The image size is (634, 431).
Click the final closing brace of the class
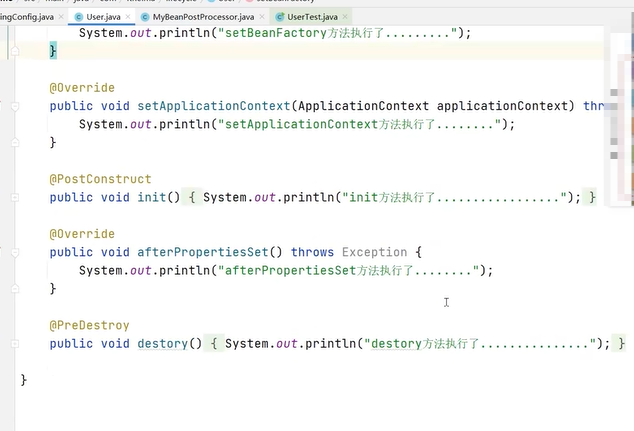pyautogui.click(x=23, y=380)
